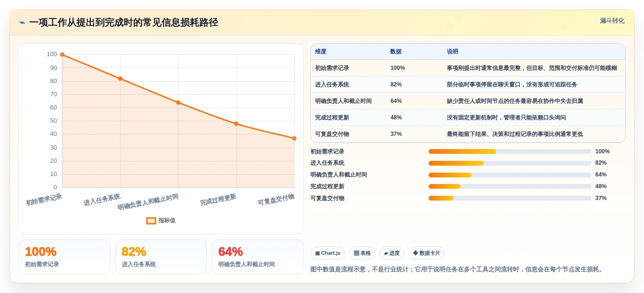Click the 64 data point on line

178,102
